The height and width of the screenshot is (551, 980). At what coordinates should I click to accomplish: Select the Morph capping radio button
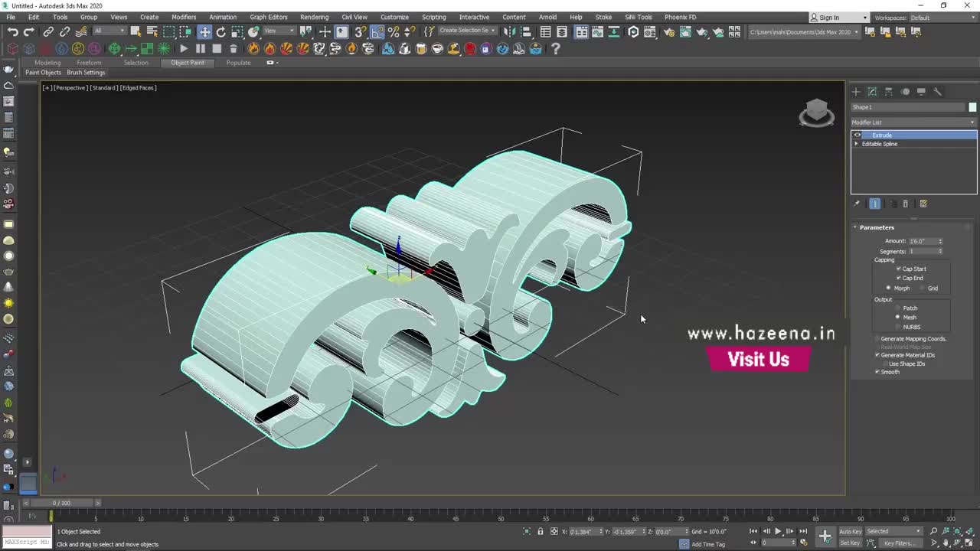889,289
